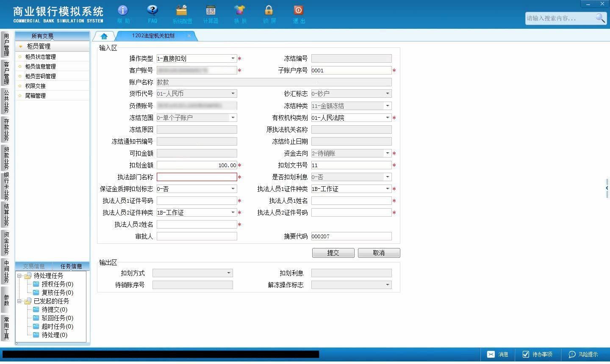Focus the 执法部门名称 input field
The image size is (610, 364).
197,177
